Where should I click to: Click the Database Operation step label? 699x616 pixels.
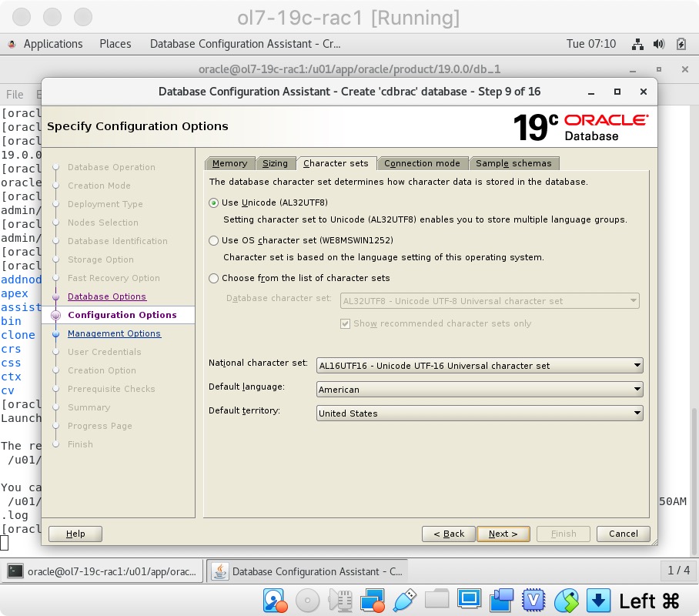click(x=112, y=167)
